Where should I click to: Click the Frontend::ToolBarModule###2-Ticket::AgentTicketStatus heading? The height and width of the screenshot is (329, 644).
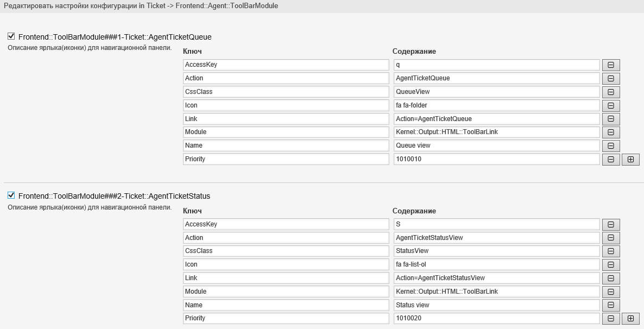(x=114, y=197)
